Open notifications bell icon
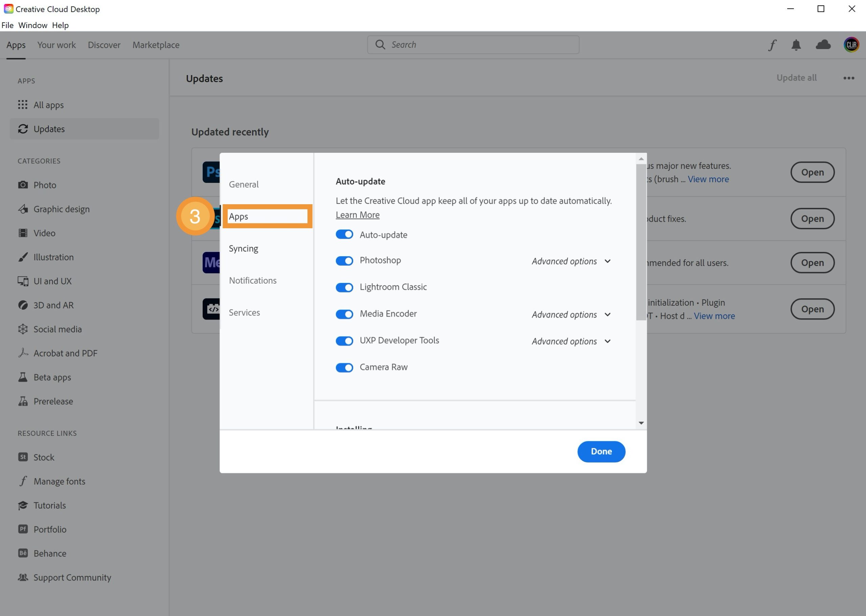The height and width of the screenshot is (616, 866). (x=796, y=45)
